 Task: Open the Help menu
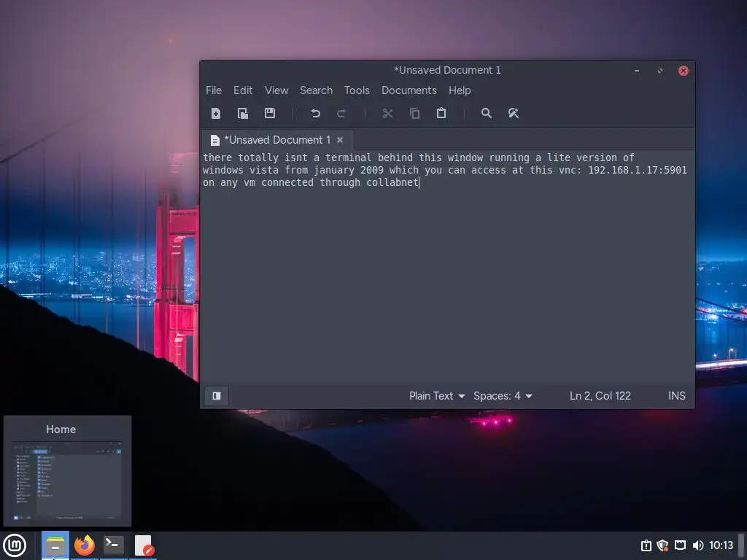tap(460, 90)
